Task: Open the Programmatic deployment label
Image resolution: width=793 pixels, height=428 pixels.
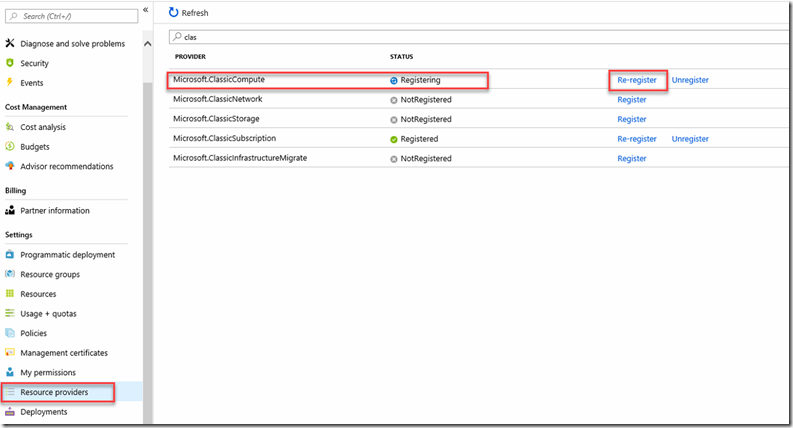Action: 68,255
